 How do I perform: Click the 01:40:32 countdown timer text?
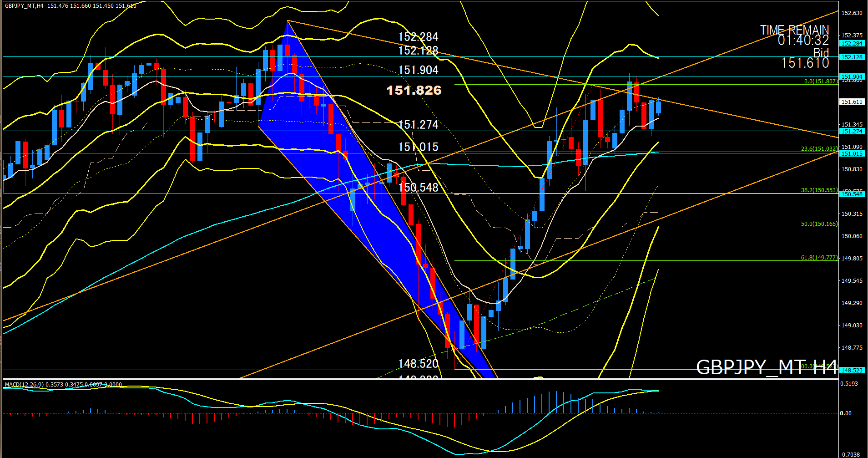click(x=803, y=41)
